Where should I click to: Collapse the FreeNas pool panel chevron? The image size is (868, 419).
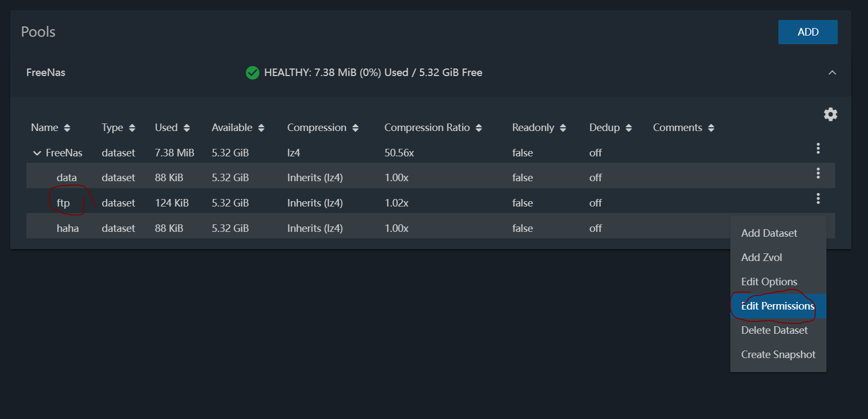tap(832, 72)
